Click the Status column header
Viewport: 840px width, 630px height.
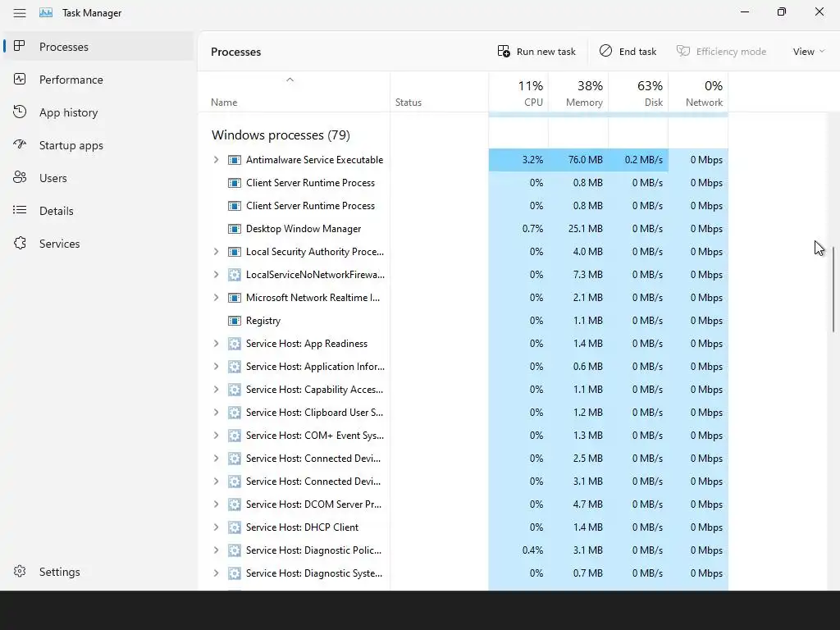440,92
